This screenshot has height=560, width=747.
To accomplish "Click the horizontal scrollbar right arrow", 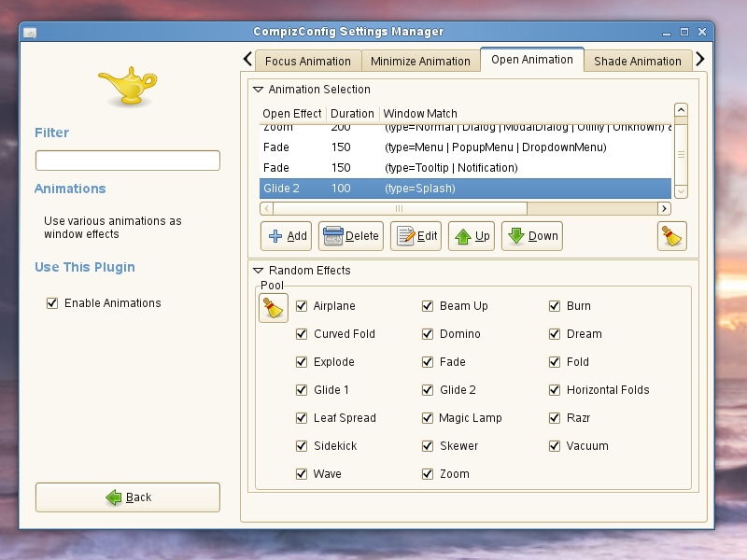I will tap(664, 208).
